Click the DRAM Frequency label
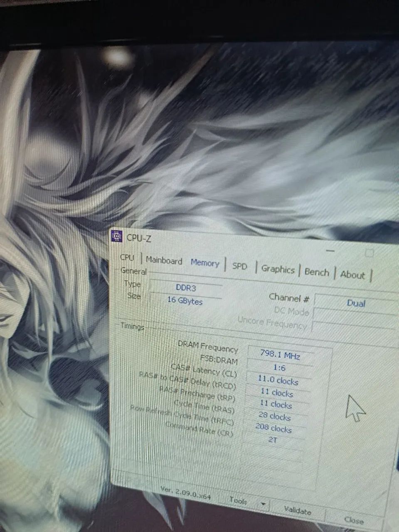 [207, 346]
